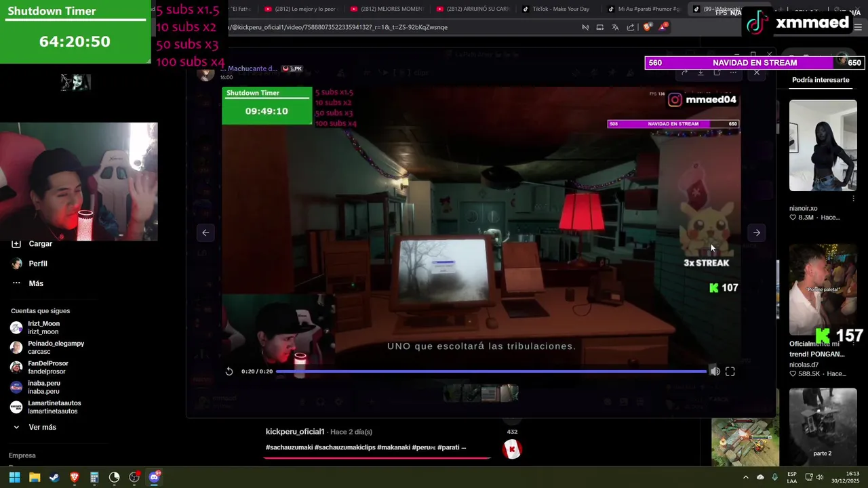868x488 pixels.
Task: Switch to 'Mi Au #parati #humor' tab
Action: point(644,9)
